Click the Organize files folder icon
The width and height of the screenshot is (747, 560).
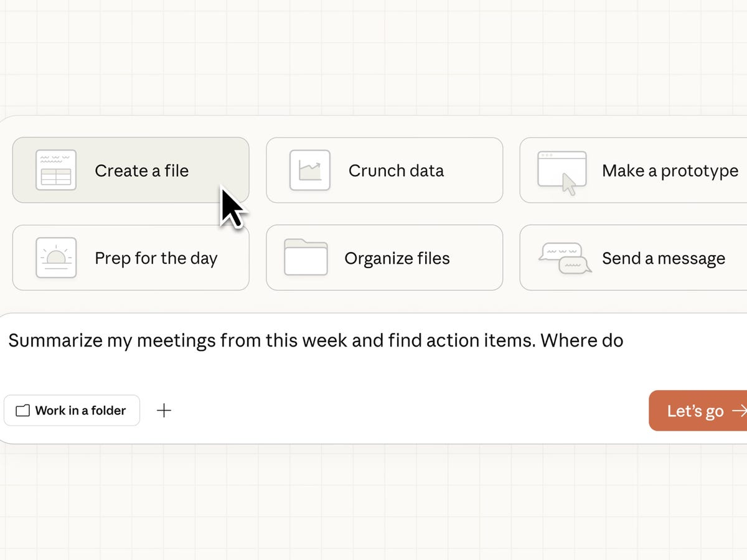point(306,257)
